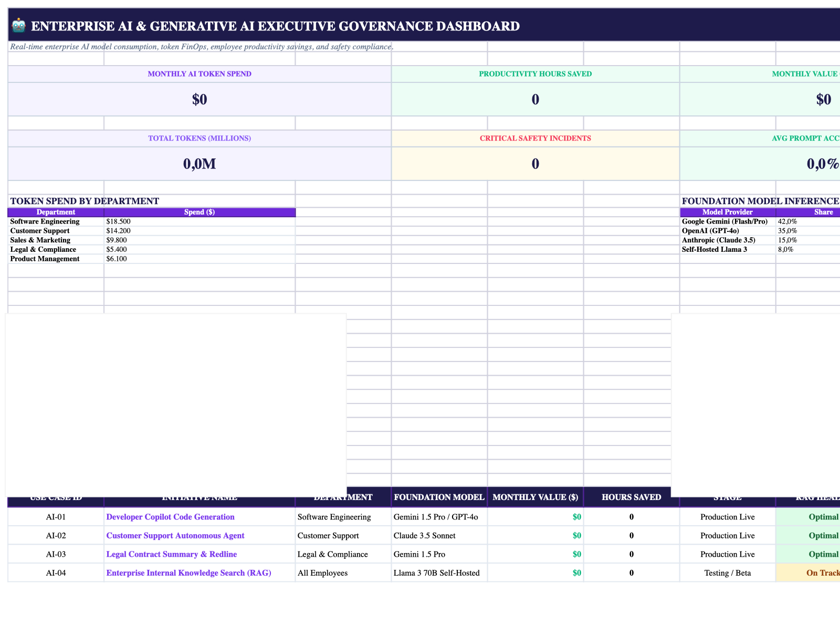Select the subtitle 'Real-time enterprise AI model consumption' line
This screenshot has width=840, height=626.
(202, 47)
